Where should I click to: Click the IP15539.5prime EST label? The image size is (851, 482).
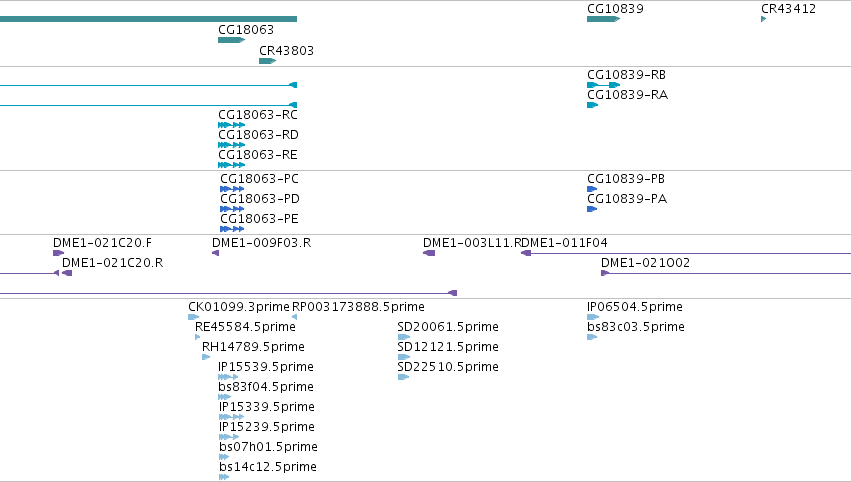[x=266, y=367]
